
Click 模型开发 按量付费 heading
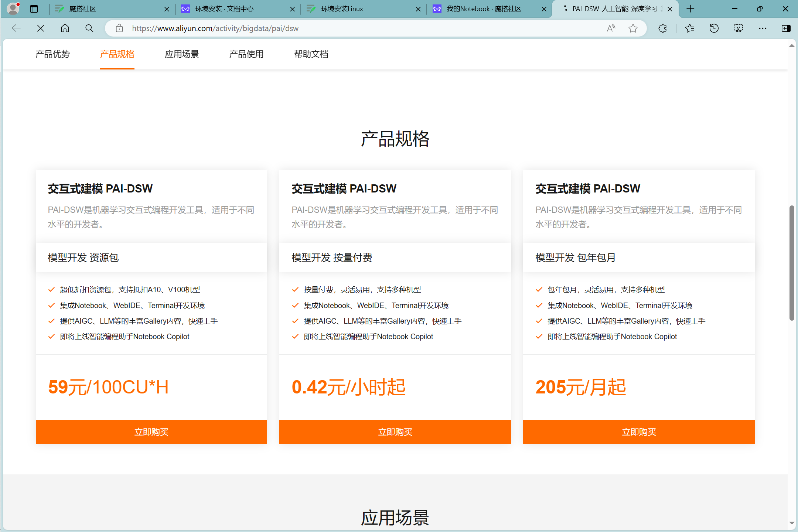pyautogui.click(x=332, y=258)
